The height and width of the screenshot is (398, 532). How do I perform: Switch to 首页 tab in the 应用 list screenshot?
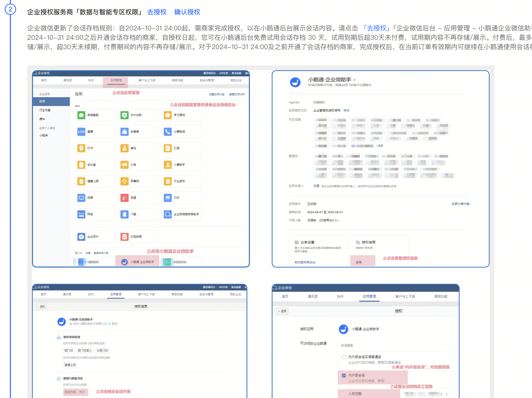pyautogui.click(x=44, y=80)
